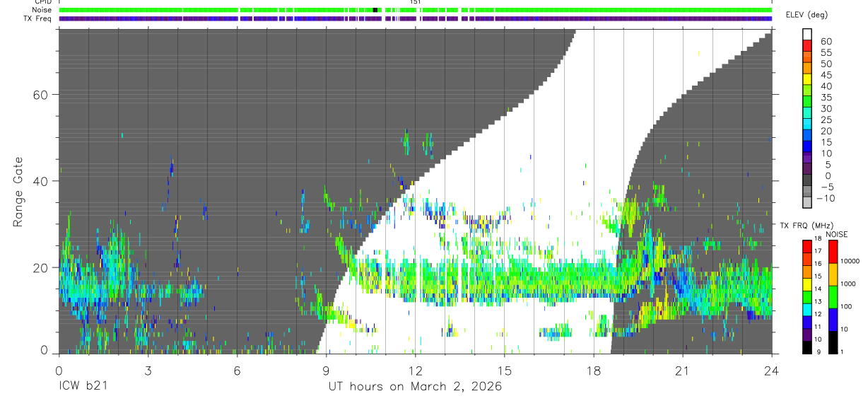868x401 pixels.
Task: Click hour 12 tick on time axis
Action: 415,370
